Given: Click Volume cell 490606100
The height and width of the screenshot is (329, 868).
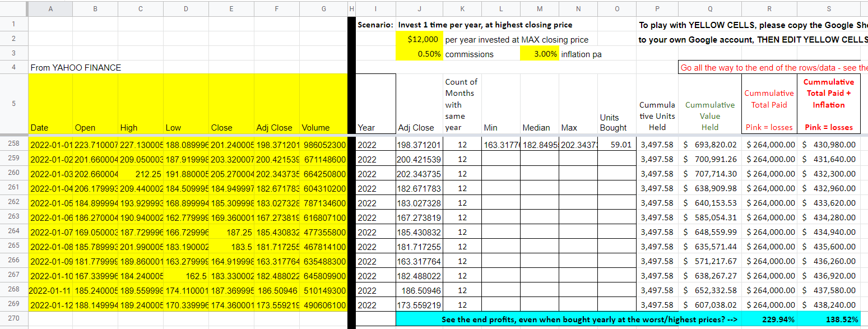Looking at the screenshot, I should pos(323,305).
